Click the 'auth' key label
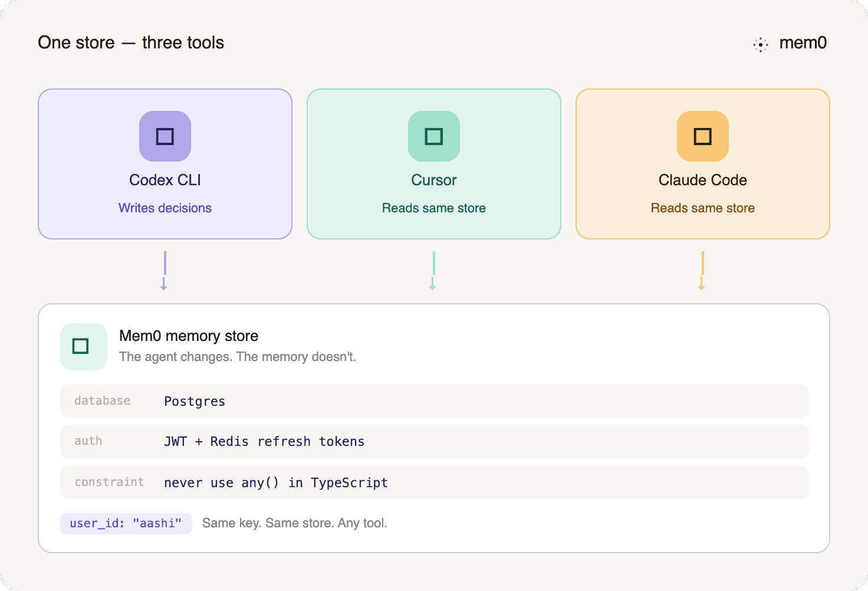This screenshot has width=868, height=591. point(88,441)
